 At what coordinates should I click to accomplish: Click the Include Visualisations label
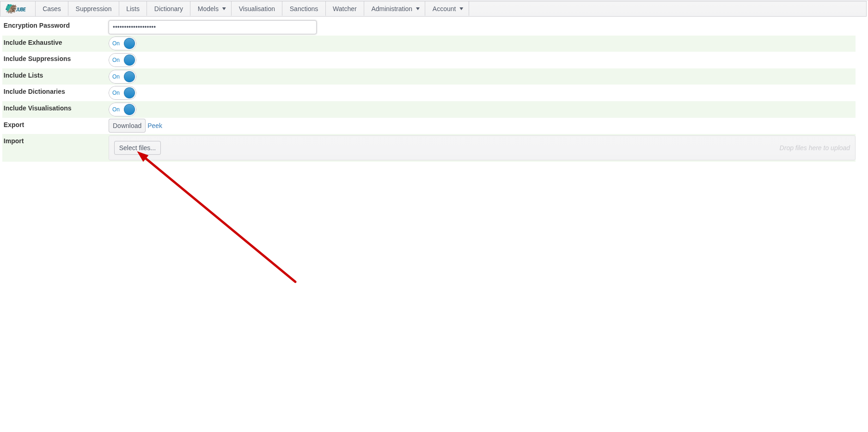pyautogui.click(x=37, y=108)
